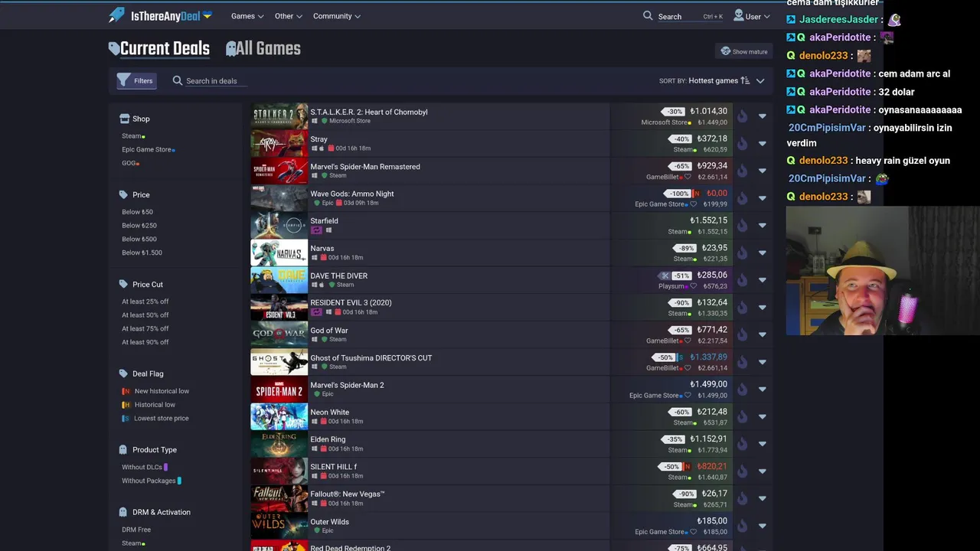This screenshot has height=551, width=980.
Task: Toggle the Steam shop filter
Action: (133, 136)
